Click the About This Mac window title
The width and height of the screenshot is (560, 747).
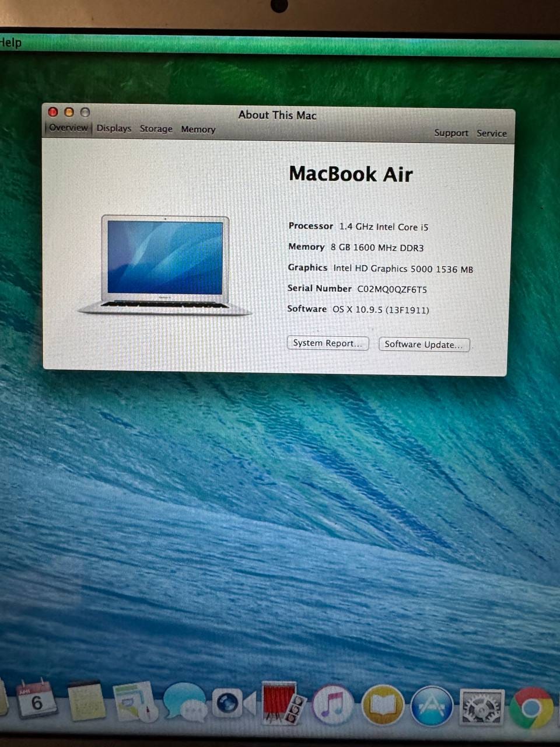click(277, 115)
